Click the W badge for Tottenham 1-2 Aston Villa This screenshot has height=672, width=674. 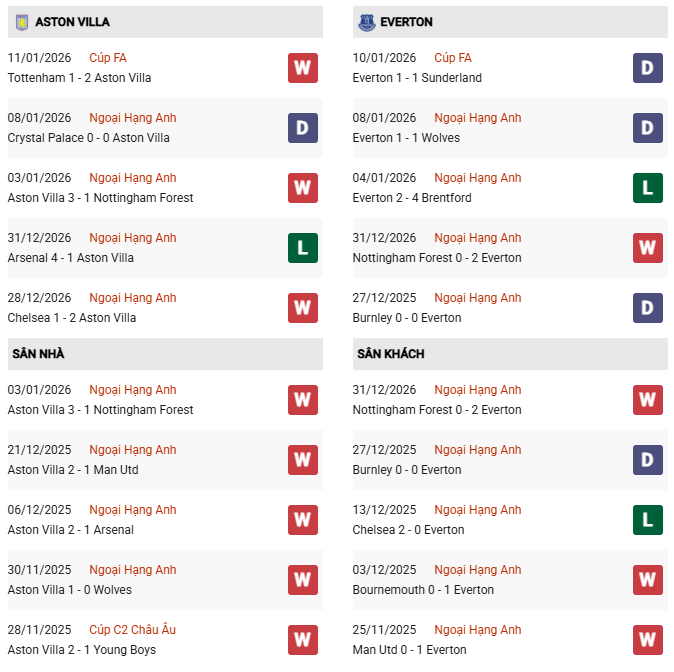pyautogui.click(x=303, y=68)
